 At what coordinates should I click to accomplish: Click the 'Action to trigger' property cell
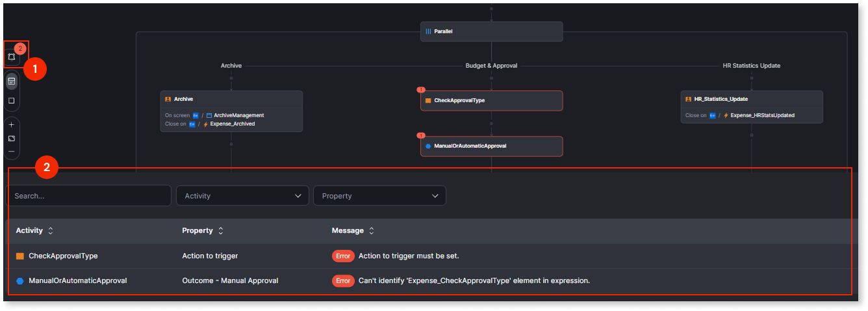[x=210, y=256]
